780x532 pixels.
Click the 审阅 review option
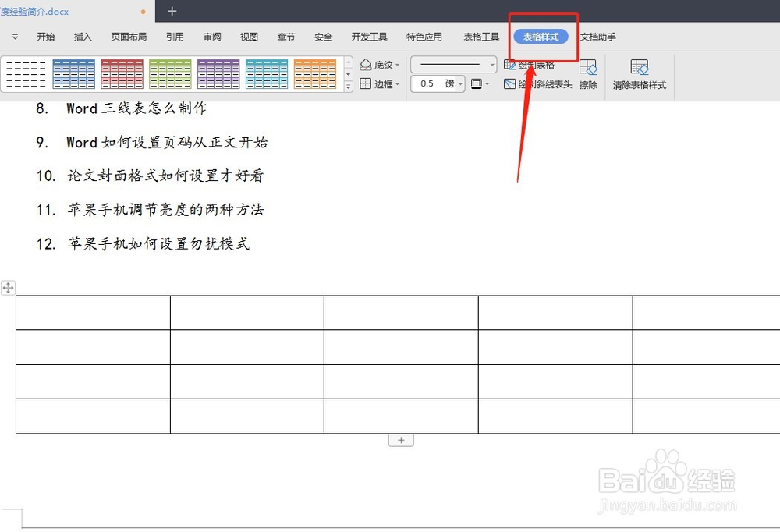pos(211,36)
